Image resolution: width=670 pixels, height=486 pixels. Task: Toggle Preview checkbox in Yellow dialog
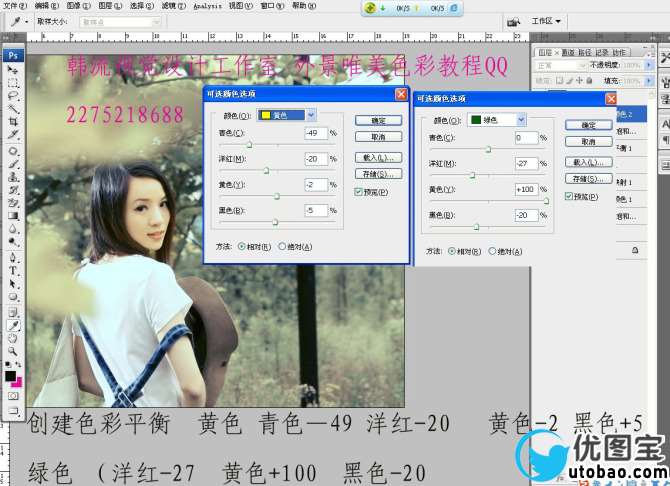click(x=359, y=192)
